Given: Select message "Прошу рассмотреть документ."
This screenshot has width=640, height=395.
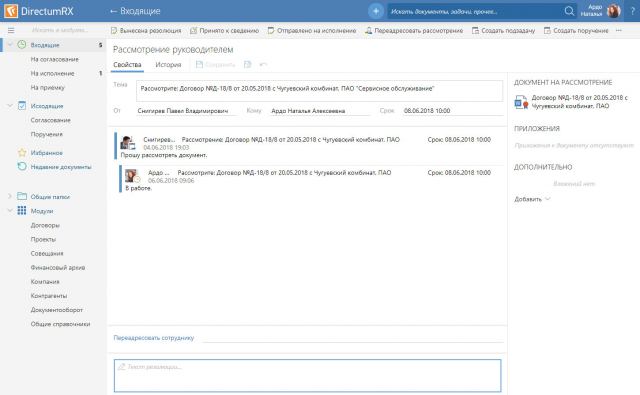Looking at the screenshot, I should (164, 155).
